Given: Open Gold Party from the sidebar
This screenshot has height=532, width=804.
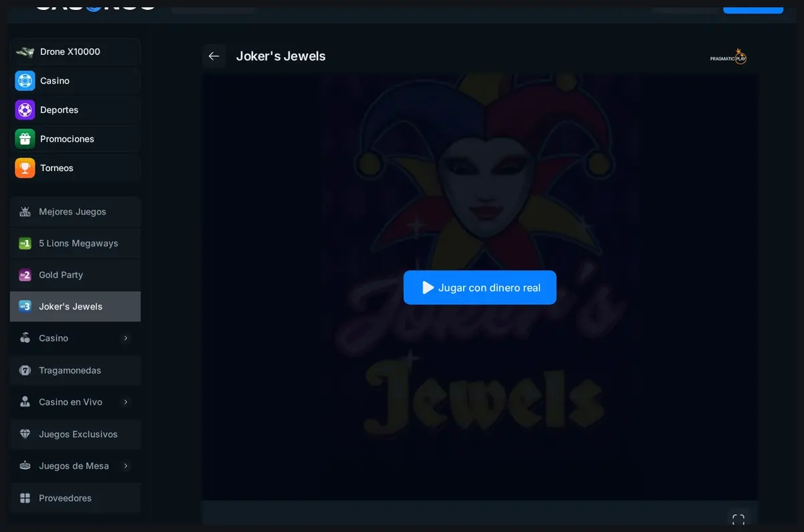Looking at the screenshot, I should (75, 275).
